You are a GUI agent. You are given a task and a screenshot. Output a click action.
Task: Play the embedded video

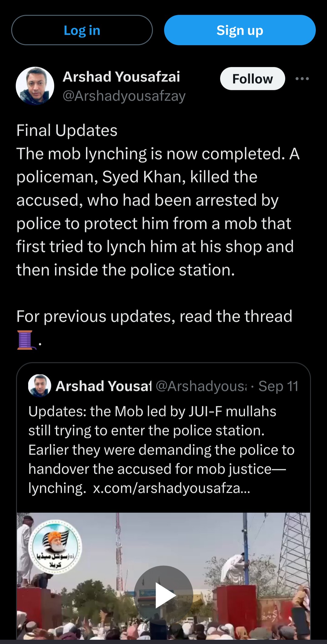pos(163,595)
